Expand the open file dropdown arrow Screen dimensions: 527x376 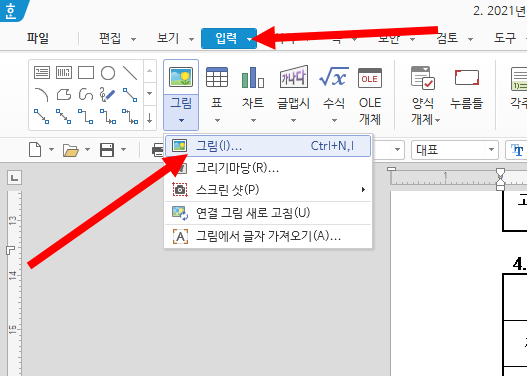coord(87,149)
